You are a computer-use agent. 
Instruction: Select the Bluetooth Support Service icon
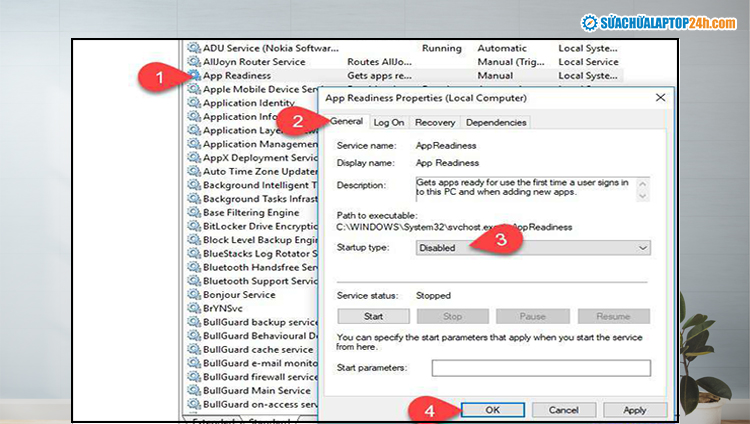(194, 281)
